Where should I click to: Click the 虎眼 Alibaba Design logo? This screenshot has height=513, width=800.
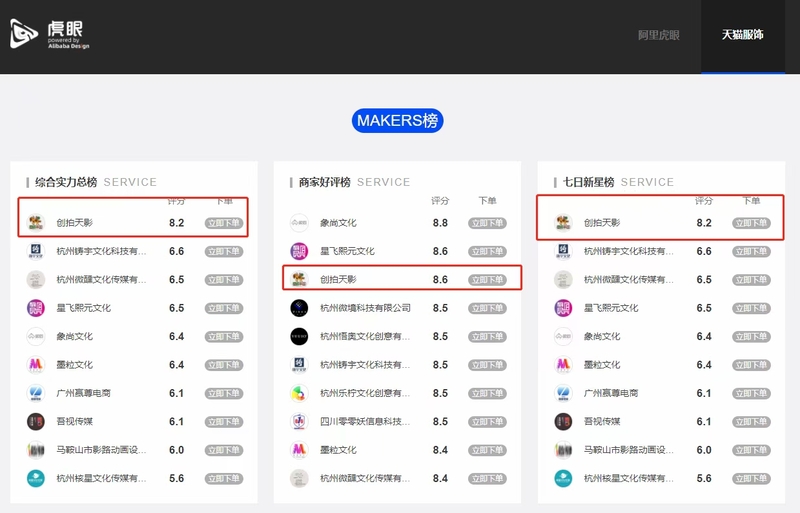point(49,34)
